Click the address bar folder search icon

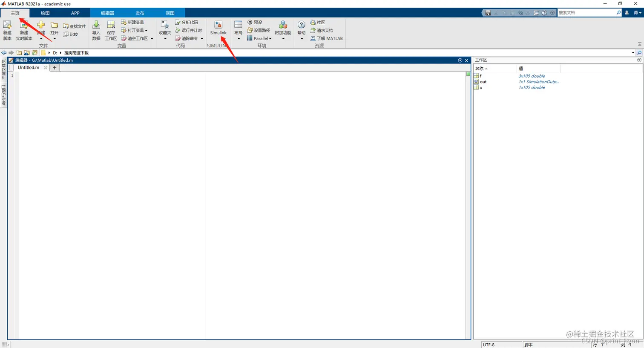(x=639, y=53)
